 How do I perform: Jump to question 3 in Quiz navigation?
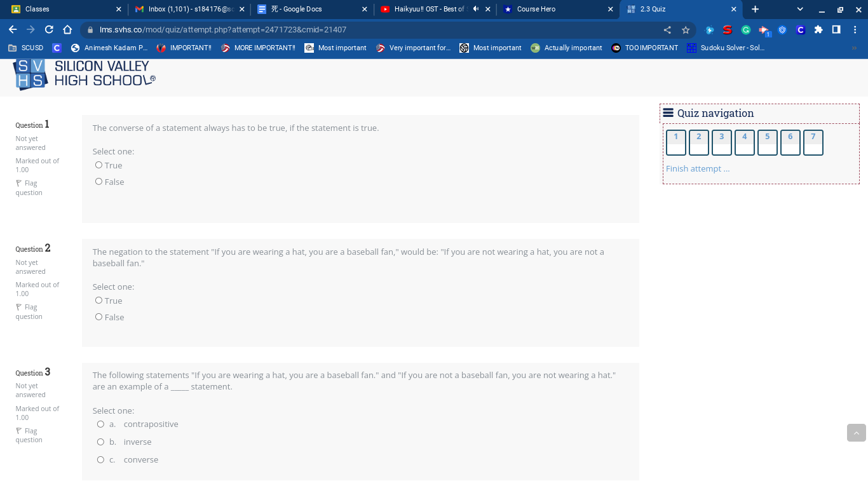[722, 142]
